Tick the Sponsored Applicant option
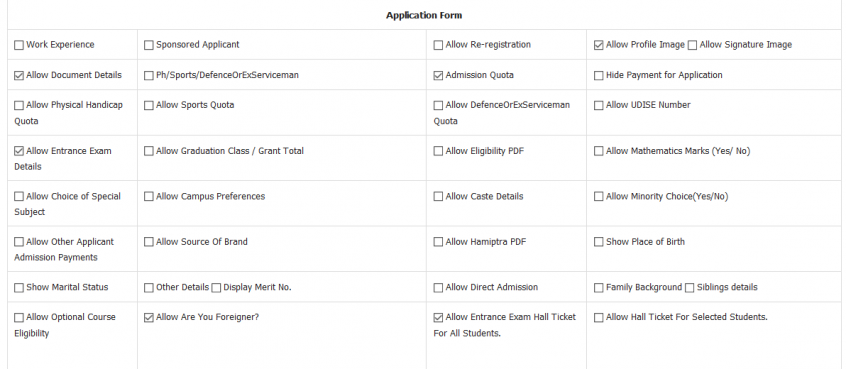This screenshot has height=369, width=846. pos(148,45)
